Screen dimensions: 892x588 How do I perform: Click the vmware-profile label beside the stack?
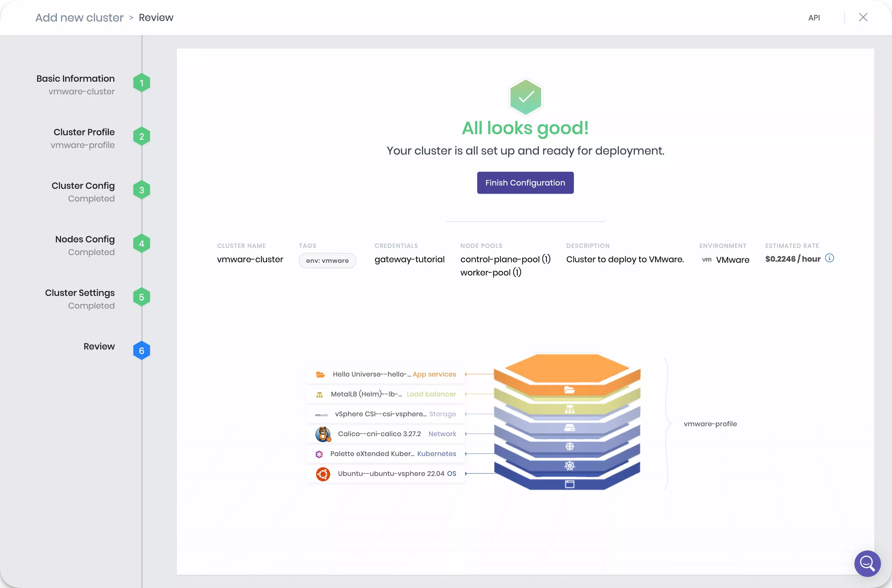tap(710, 424)
